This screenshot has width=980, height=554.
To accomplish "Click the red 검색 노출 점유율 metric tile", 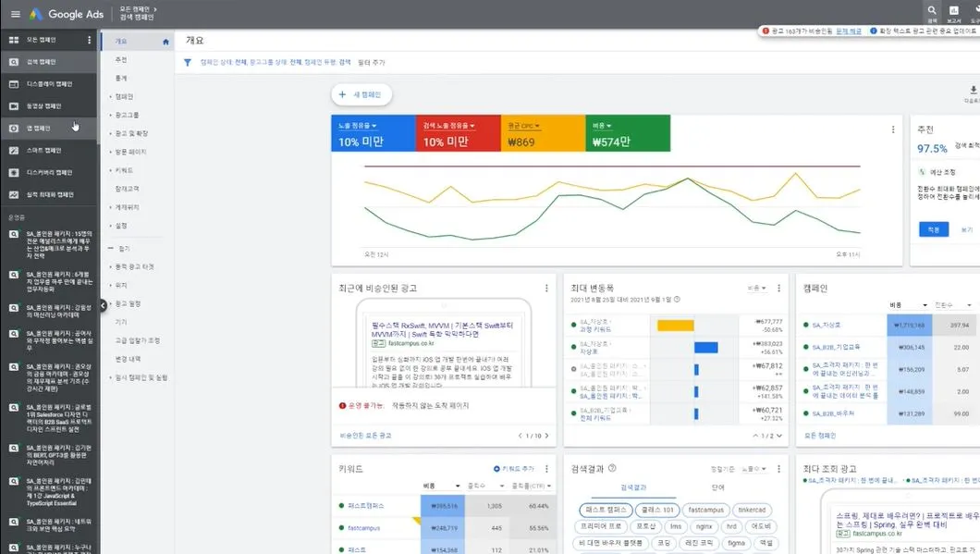I will tap(459, 133).
